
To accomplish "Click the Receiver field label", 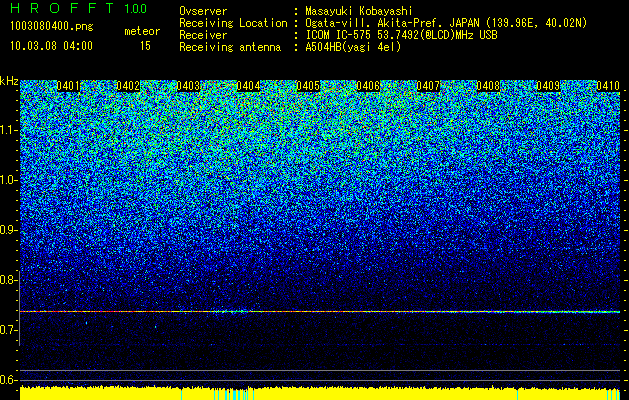I will click(x=203, y=35).
